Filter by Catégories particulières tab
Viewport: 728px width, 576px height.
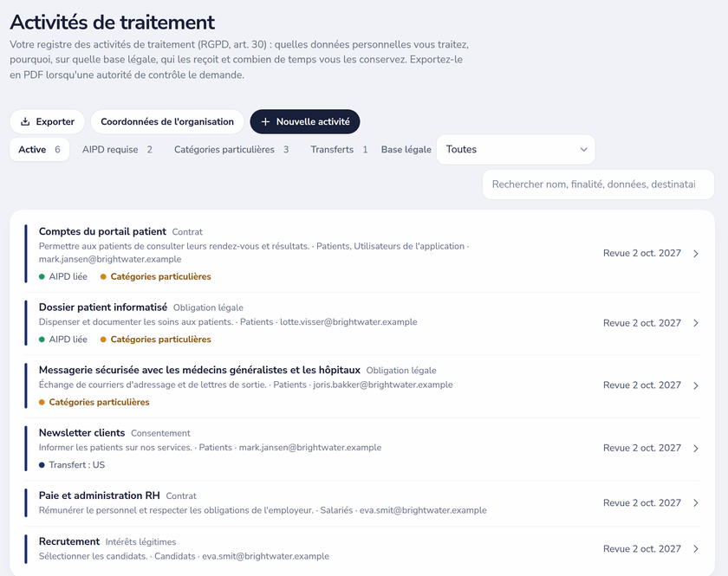tap(231, 150)
